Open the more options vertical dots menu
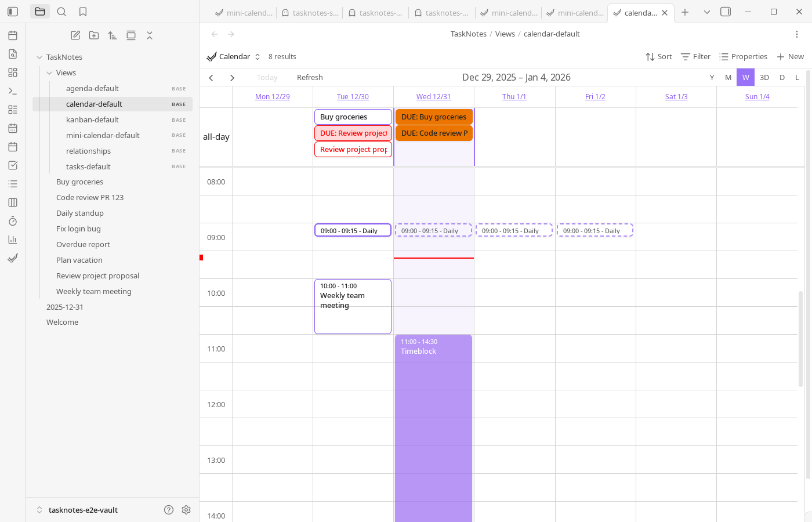Viewport: 812px width, 522px height. [797, 34]
